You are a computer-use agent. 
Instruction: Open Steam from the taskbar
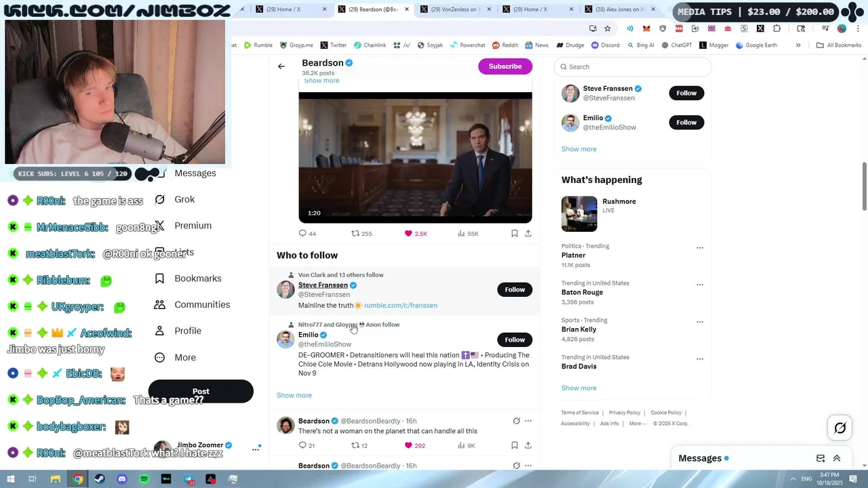100,479
